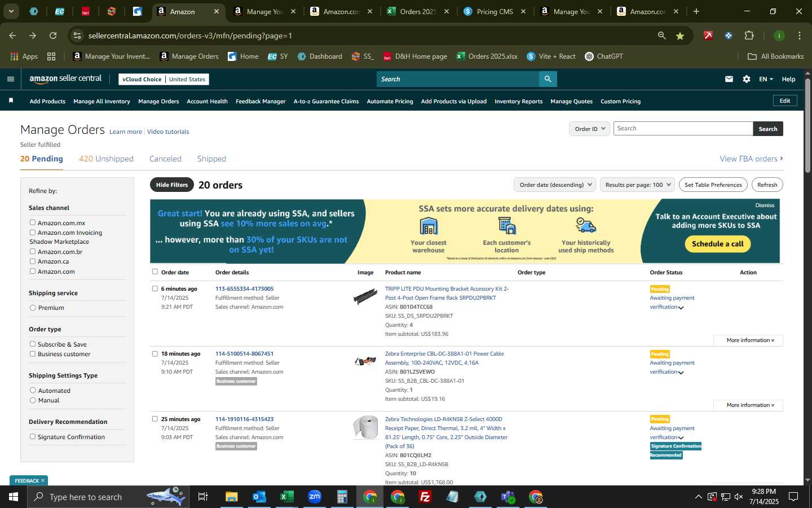Open Excel from the taskbar
The image size is (812, 508).
286,497
